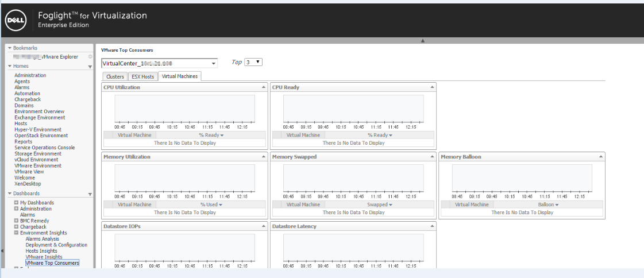Viewport: 644px width, 278px height.
Task: Go to Hosts home page
Action: 21,123
